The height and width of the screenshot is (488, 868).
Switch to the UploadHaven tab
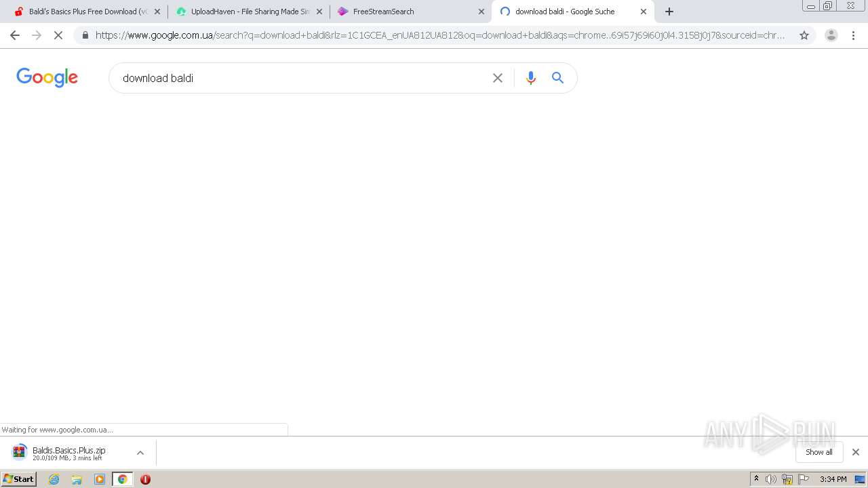[248, 12]
